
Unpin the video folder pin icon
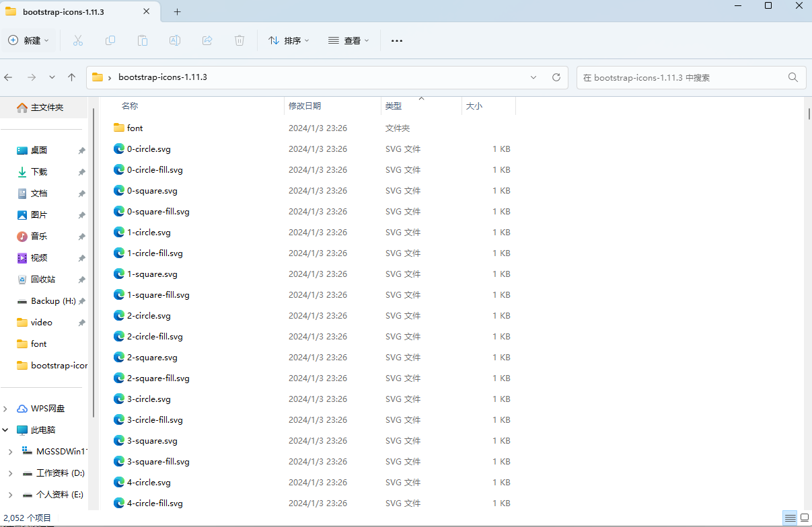tap(81, 323)
